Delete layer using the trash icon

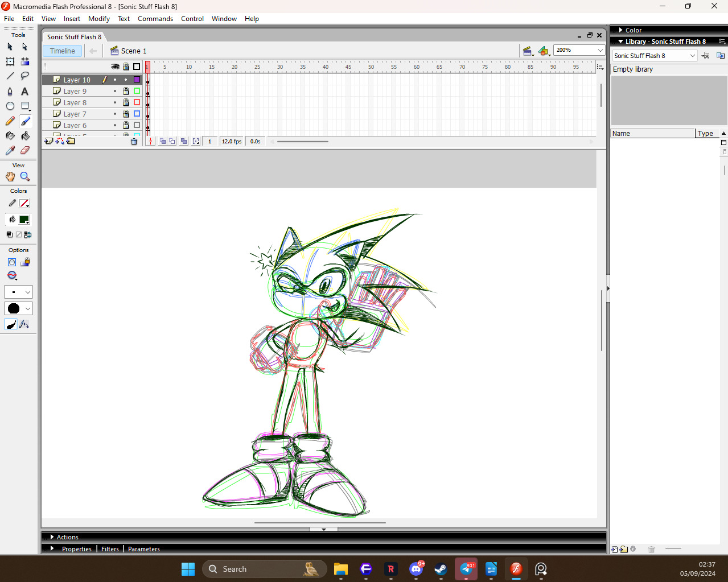(x=134, y=141)
